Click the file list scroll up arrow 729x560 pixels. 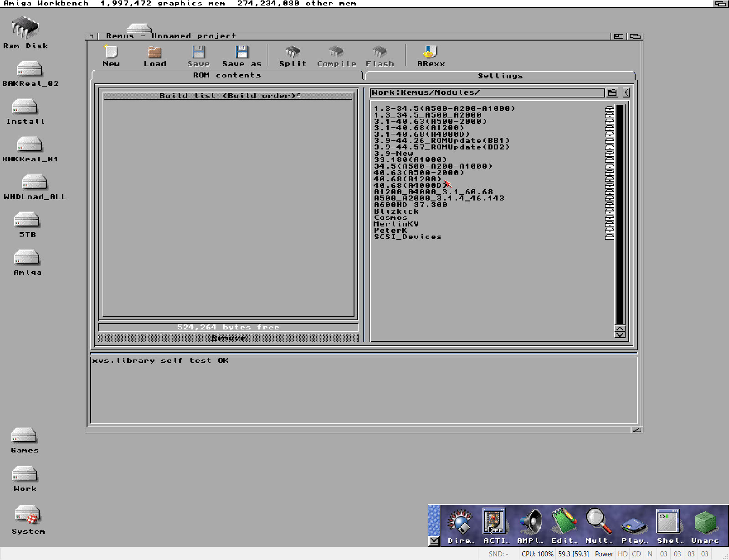click(620, 329)
